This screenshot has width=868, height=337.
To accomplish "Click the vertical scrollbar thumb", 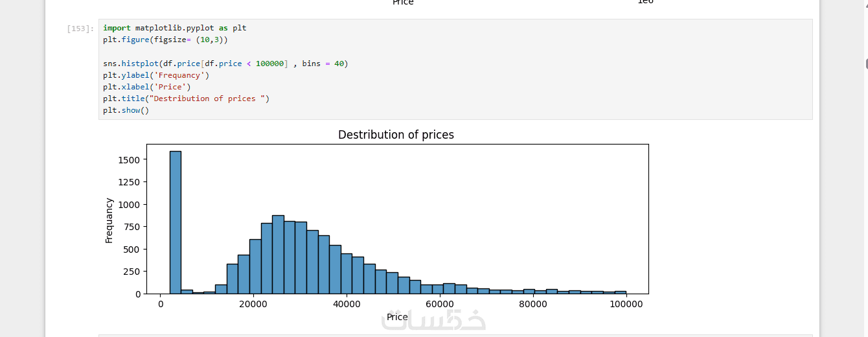I will [866, 64].
